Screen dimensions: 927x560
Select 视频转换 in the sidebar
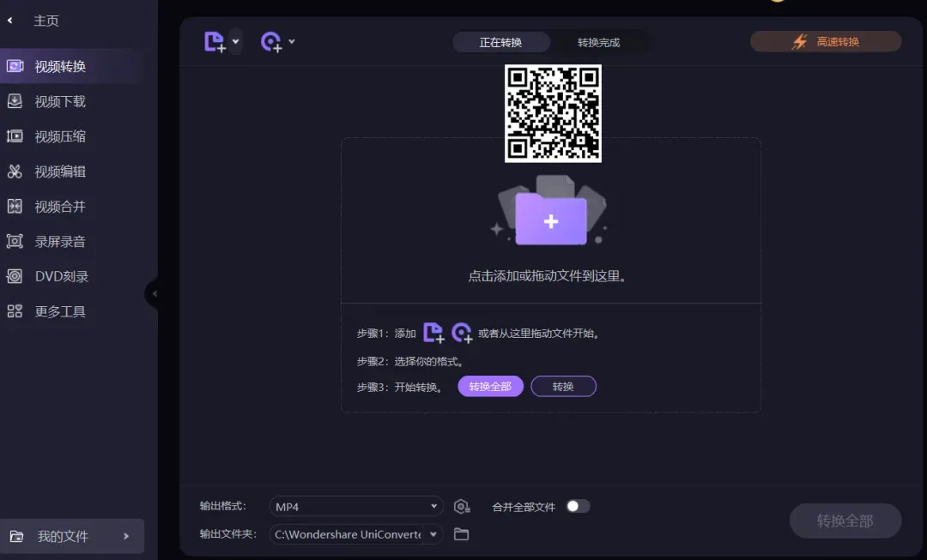(x=72, y=66)
